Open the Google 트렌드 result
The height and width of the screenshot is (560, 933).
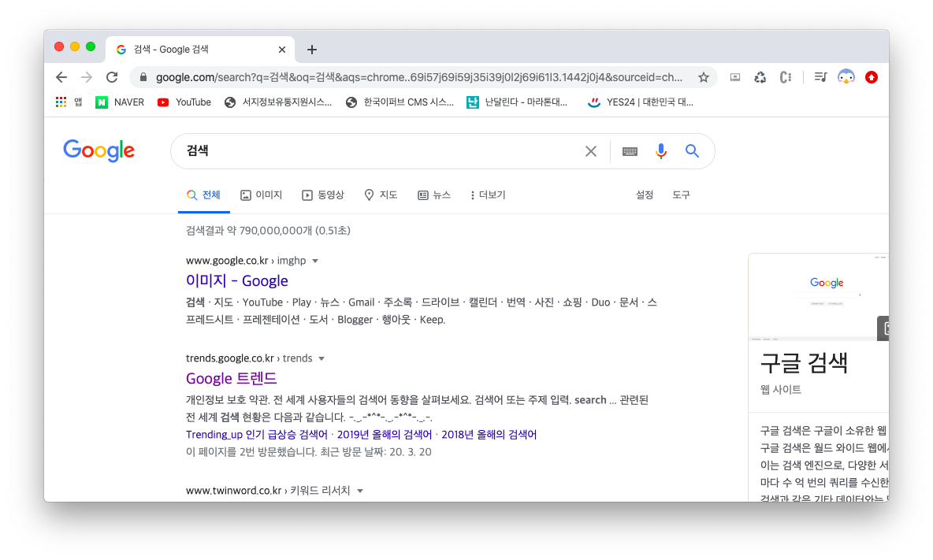click(x=232, y=378)
